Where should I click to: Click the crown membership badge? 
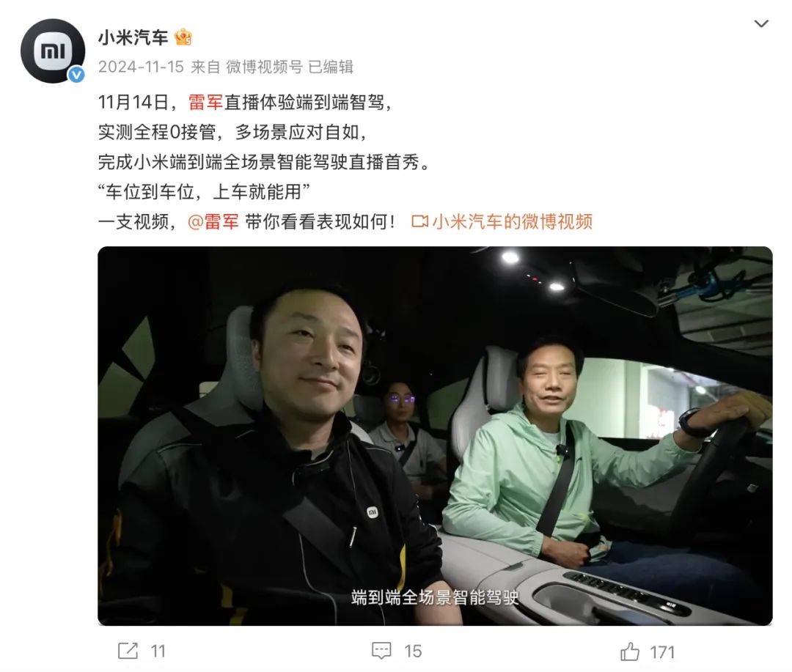point(183,37)
